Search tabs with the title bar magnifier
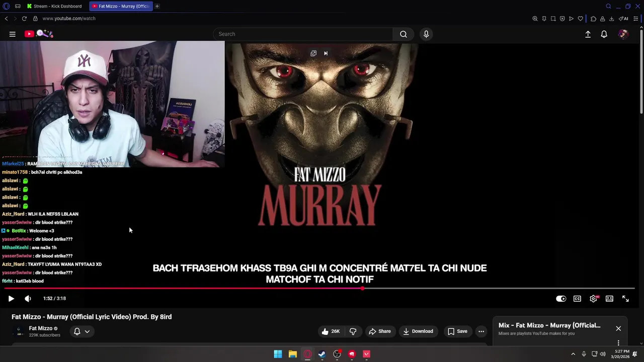The height and width of the screenshot is (362, 644). tap(608, 6)
